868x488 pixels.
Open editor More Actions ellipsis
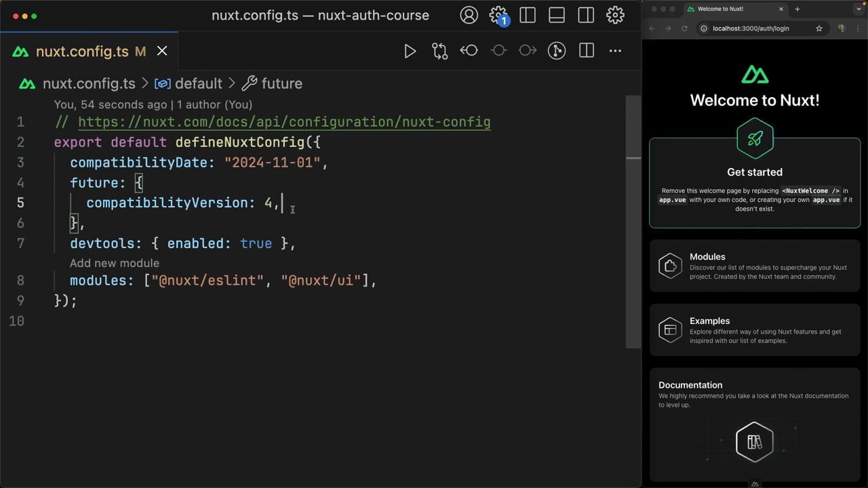pyautogui.click(x=615, y=51)
